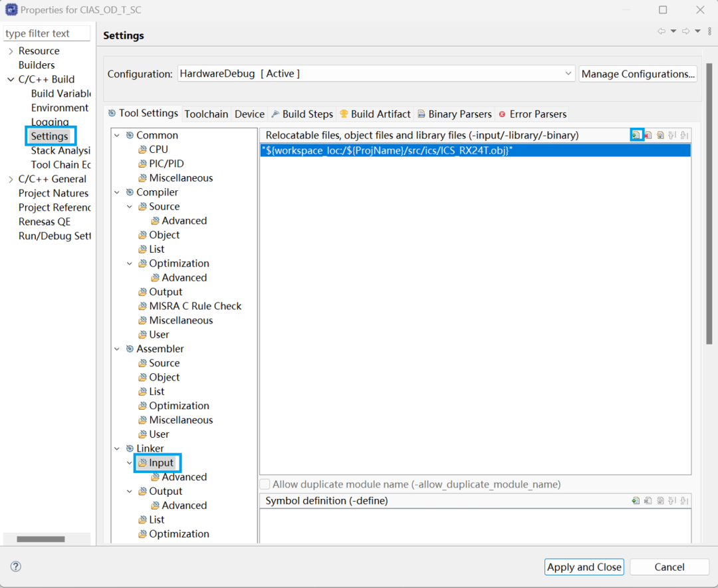The width and height of the screenshot is (718, 588).
Task: Open the Configuration dropdown
Action: pos(376,73)
